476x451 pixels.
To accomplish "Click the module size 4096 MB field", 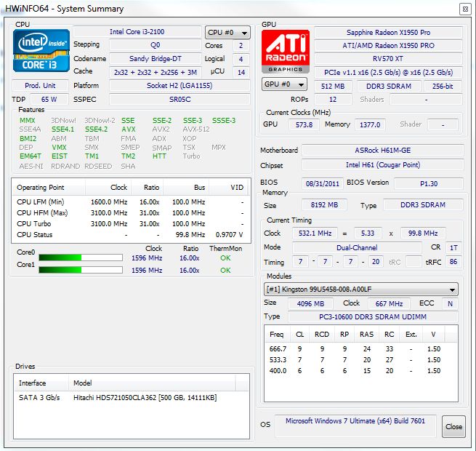I will [310, 303].
